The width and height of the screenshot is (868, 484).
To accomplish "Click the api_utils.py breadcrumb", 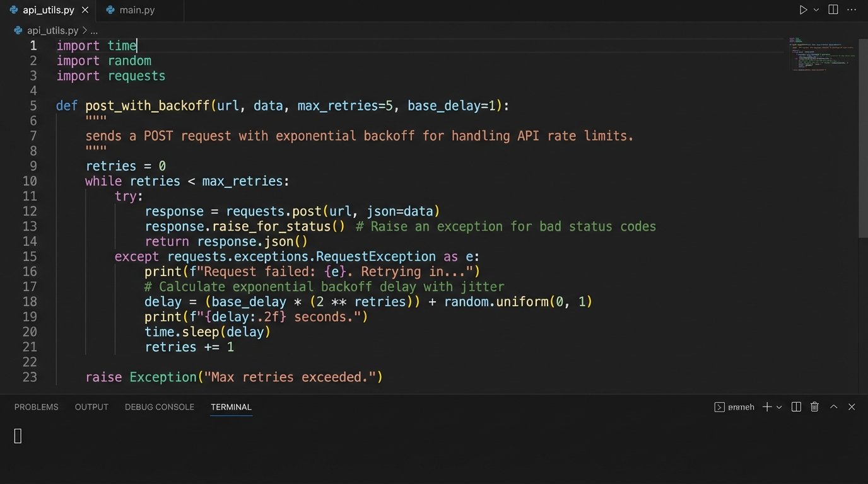I will click(x=52, y=30).
